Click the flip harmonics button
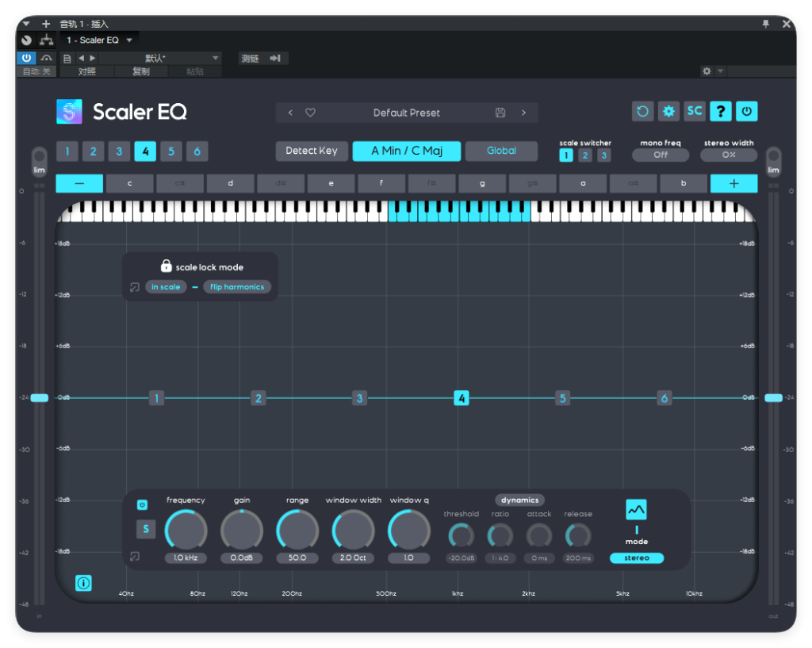812x648 pixels. click(237, 287)
